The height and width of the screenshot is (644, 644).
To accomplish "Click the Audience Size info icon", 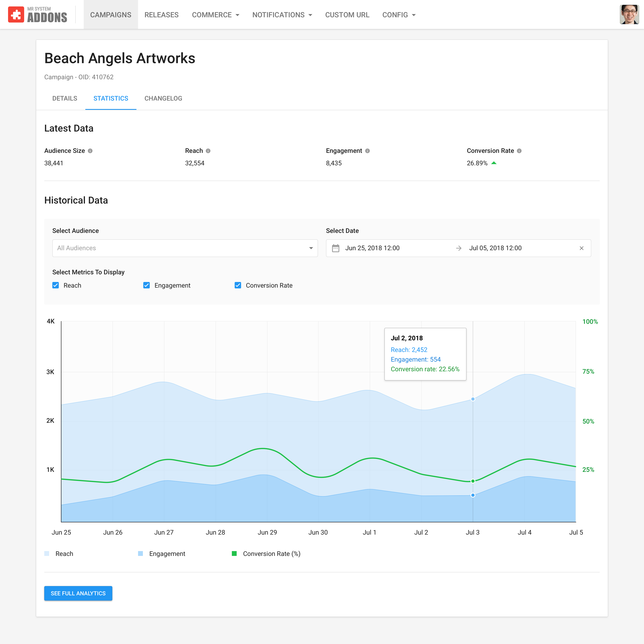I will pos(90,151).
